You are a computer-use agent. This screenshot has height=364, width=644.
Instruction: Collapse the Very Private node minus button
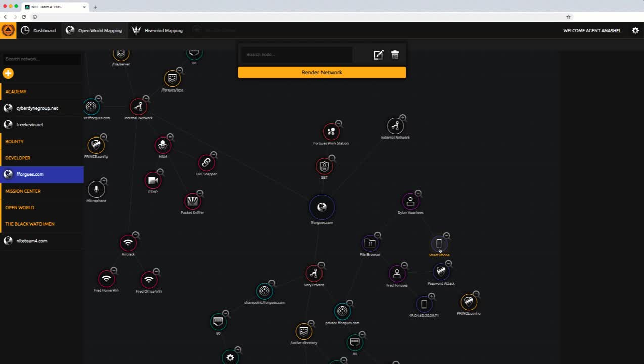(321, 265)
